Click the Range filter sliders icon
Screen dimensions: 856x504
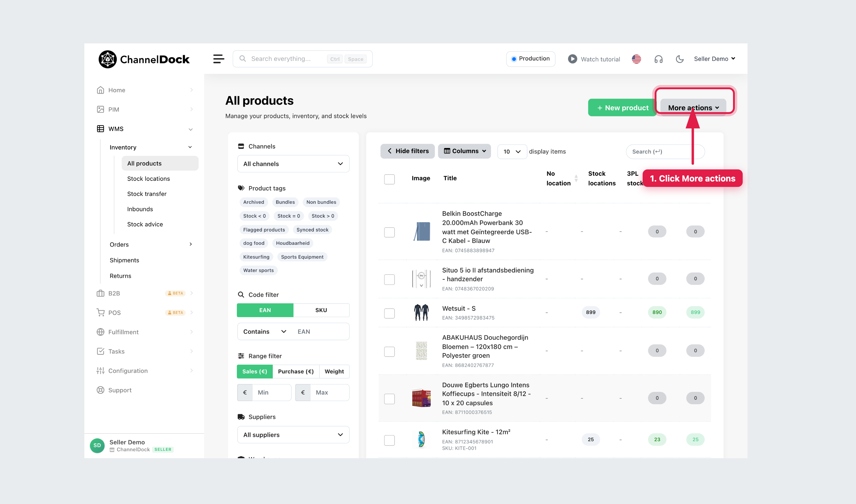click(241, 356)
